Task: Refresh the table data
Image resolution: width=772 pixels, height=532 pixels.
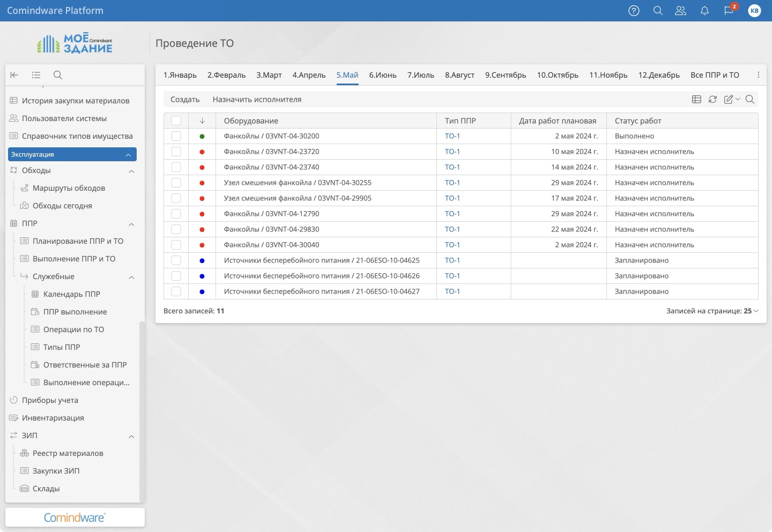Action: coord(712,99)
